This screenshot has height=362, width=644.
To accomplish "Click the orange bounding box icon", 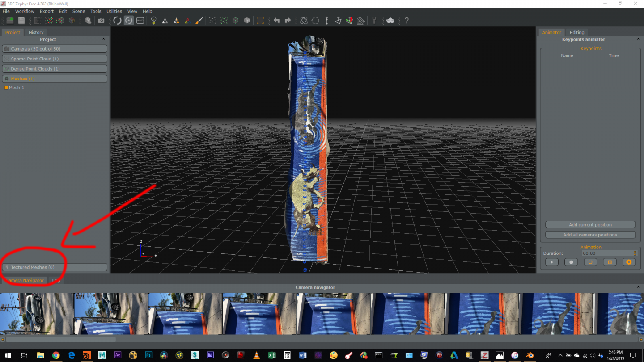I will coord(260,21).
